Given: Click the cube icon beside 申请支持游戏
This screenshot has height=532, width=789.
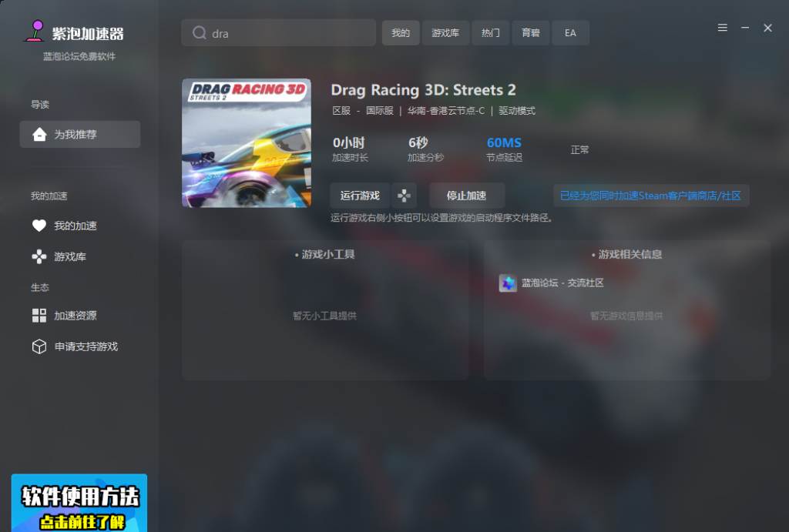Looking at the screenshot, I should (39, 346).
